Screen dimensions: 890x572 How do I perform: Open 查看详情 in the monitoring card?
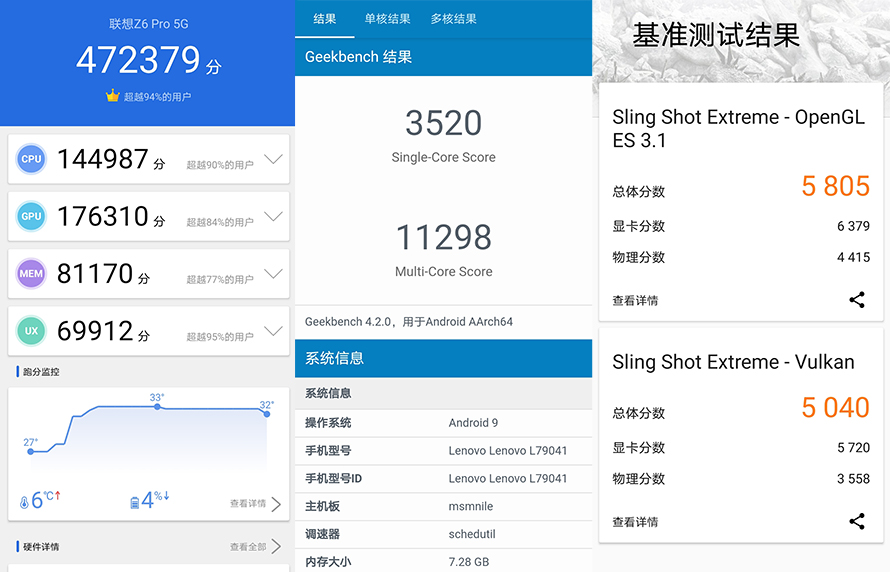pyautogui.click(x=247, y=503)
